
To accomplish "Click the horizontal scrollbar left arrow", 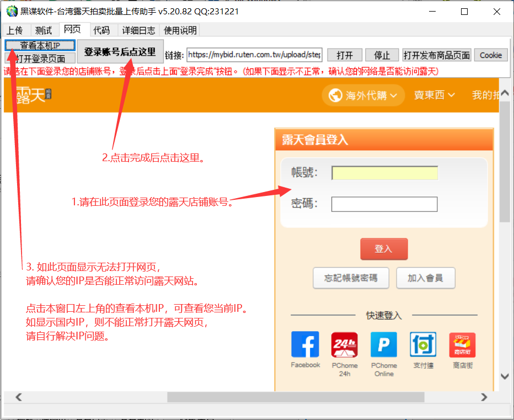I will click(x=19, y=397).
